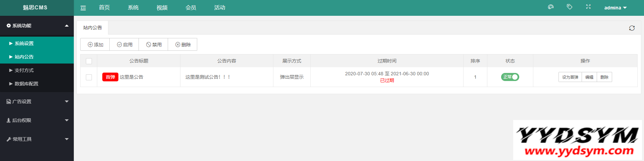Toggle fullscreen mode icon

tap(588, 7)
